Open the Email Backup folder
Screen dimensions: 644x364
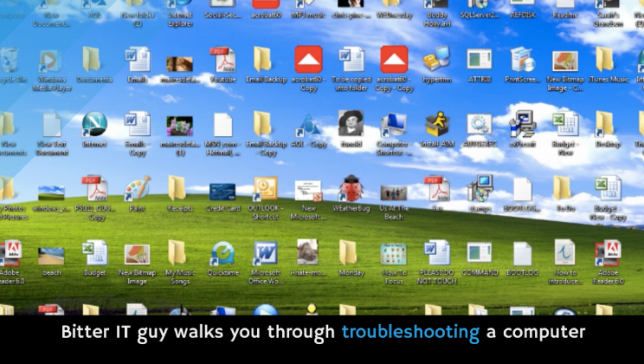(263, 60)
